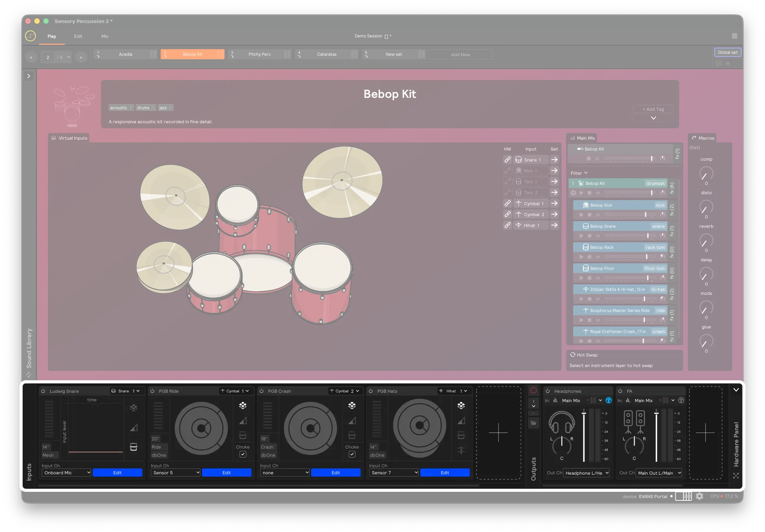
Task: Click Edit on the PGB Hats strip
Action: point(445,472)
